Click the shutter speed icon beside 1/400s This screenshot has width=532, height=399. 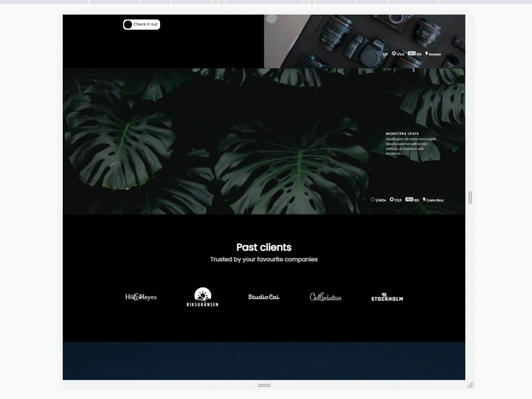(373, 199)
